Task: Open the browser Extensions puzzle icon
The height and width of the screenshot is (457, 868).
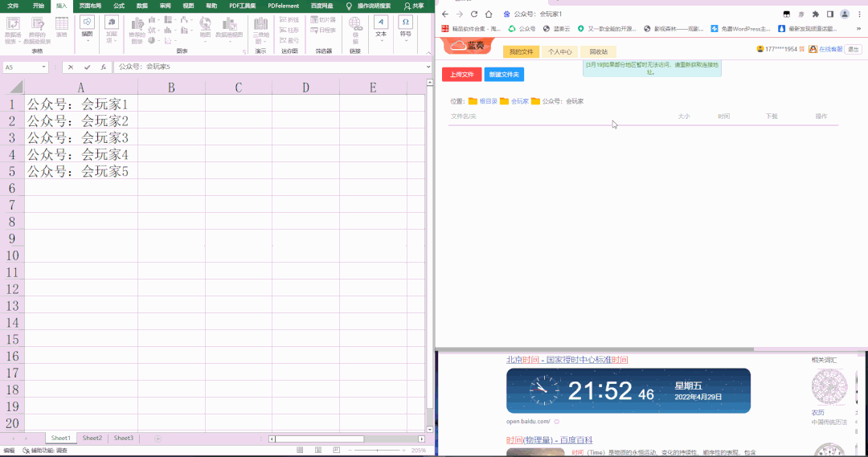Action: (816, 14)
